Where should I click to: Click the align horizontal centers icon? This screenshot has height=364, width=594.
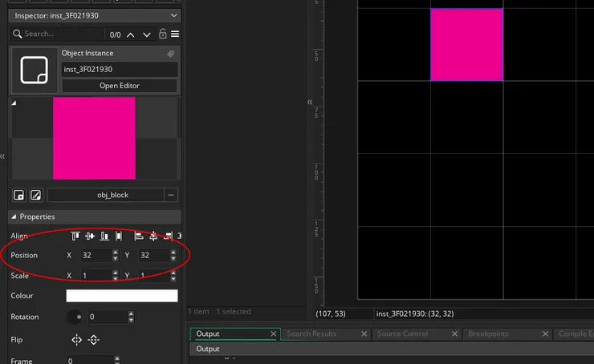click(x=153, y=236)
